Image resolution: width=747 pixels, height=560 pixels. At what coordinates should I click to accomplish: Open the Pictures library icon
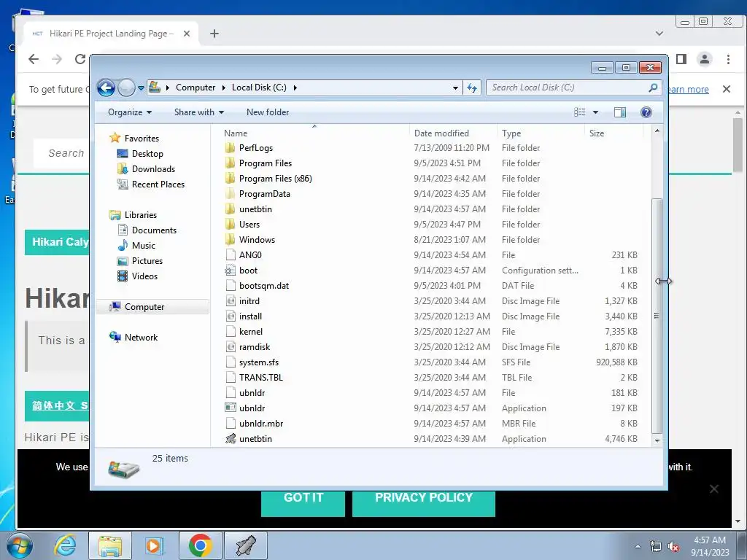(123, 261)
